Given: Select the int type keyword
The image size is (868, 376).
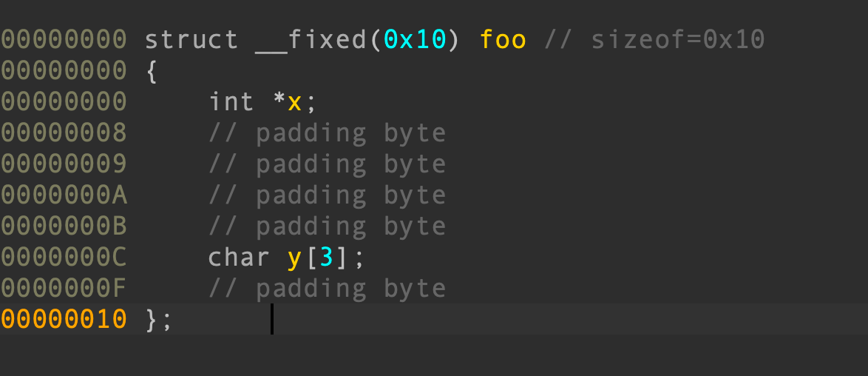Looking at the screenshot, I should pos(231,101).
